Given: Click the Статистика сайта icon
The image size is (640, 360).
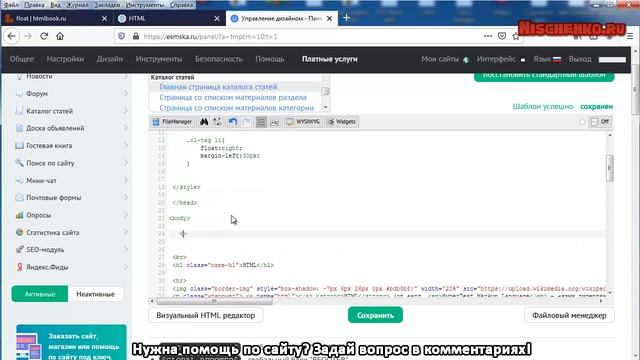Looking at the screenshot, I should click(19, 232).
